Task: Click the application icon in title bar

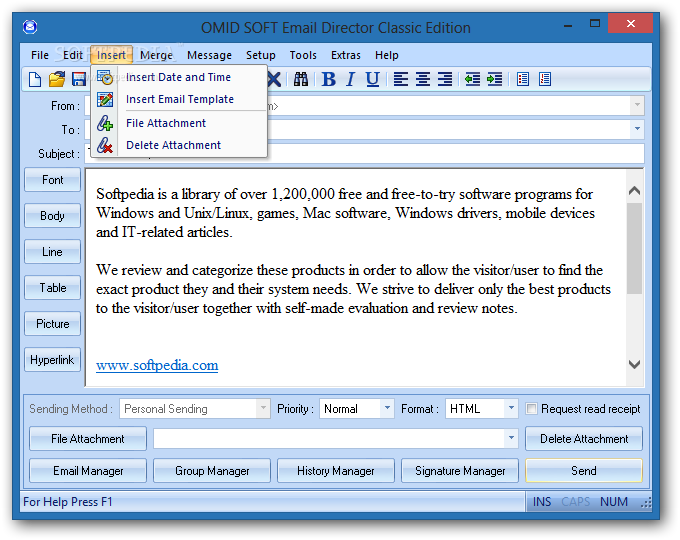Action: 30,27
